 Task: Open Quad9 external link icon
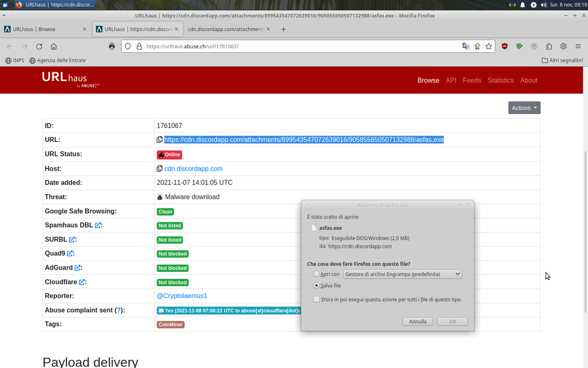pos(70,253)
